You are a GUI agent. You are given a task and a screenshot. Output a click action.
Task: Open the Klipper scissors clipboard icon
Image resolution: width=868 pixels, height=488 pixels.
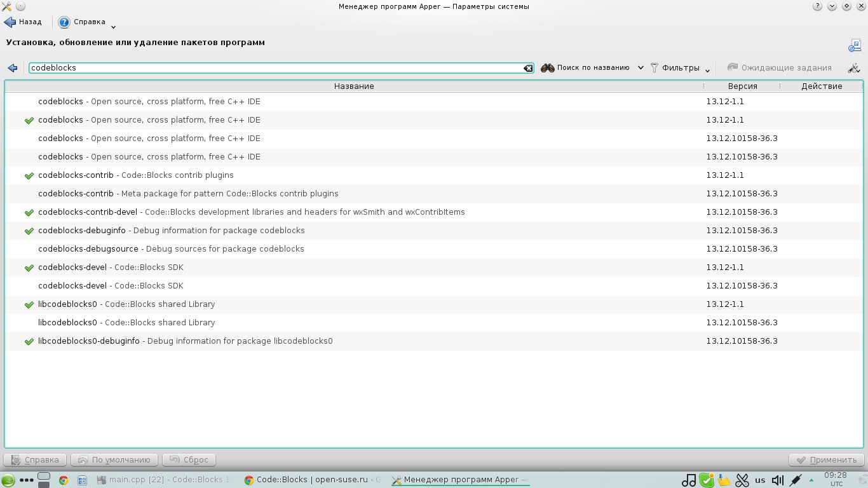[x=742, y=480]
